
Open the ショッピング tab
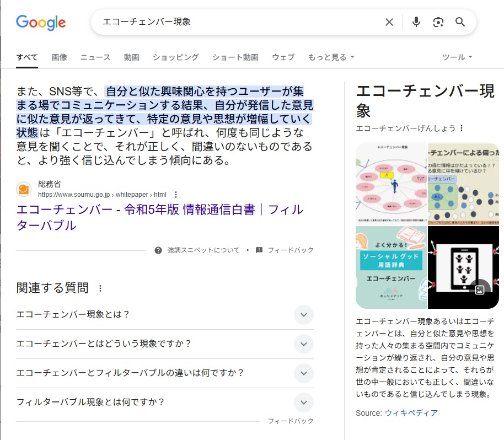(175, 57)
